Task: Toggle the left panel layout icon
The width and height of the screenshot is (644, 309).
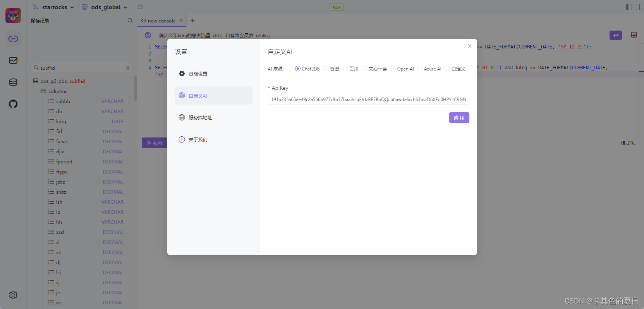Action: [x=629, y=7]
